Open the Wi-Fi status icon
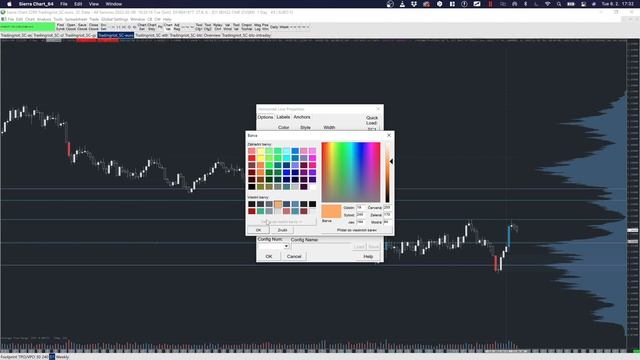640x360 pixels. click(x=547, y=4)
